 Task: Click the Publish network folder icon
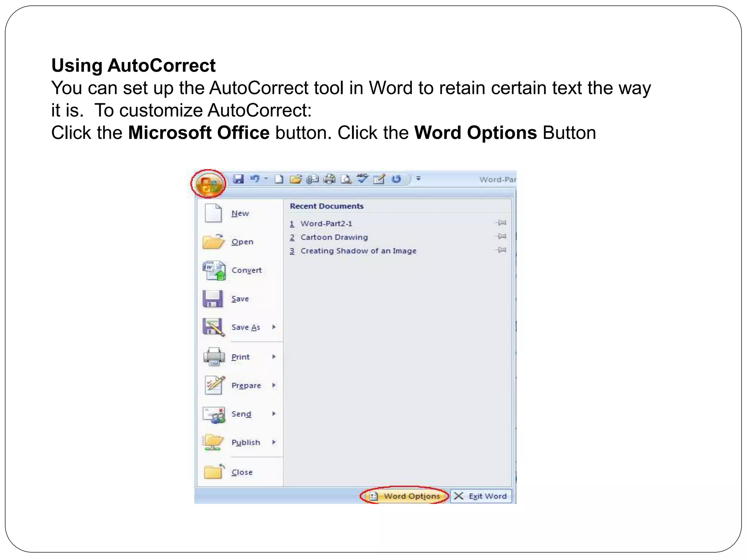[x=213, y=442]
